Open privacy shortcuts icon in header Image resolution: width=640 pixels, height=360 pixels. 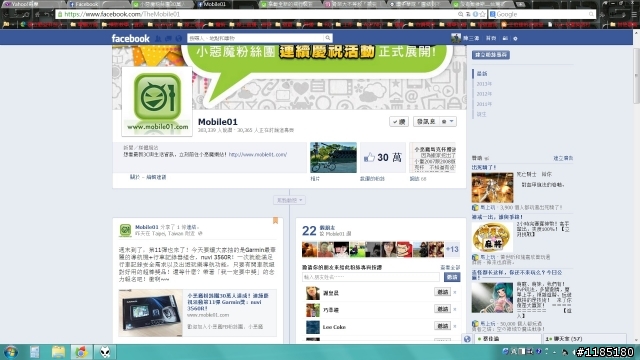pos(505,38)
